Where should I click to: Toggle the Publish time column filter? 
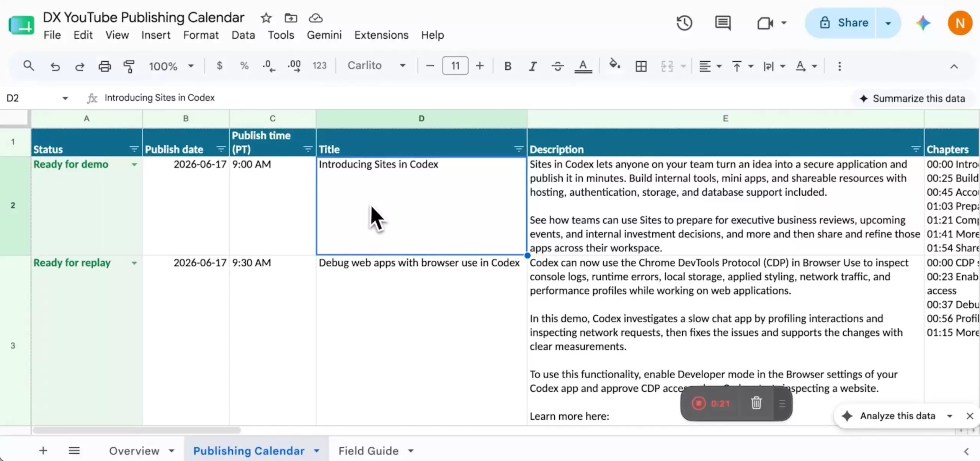308,149
